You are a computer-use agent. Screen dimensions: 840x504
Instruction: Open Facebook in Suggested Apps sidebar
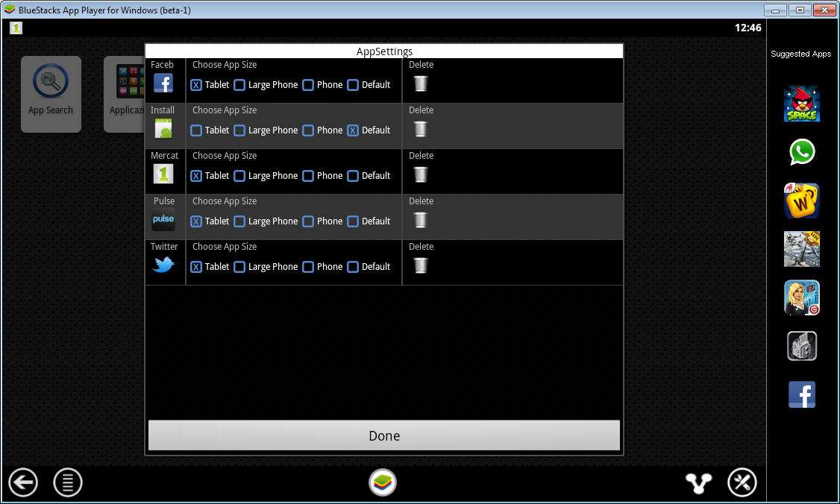pos(801,394)
